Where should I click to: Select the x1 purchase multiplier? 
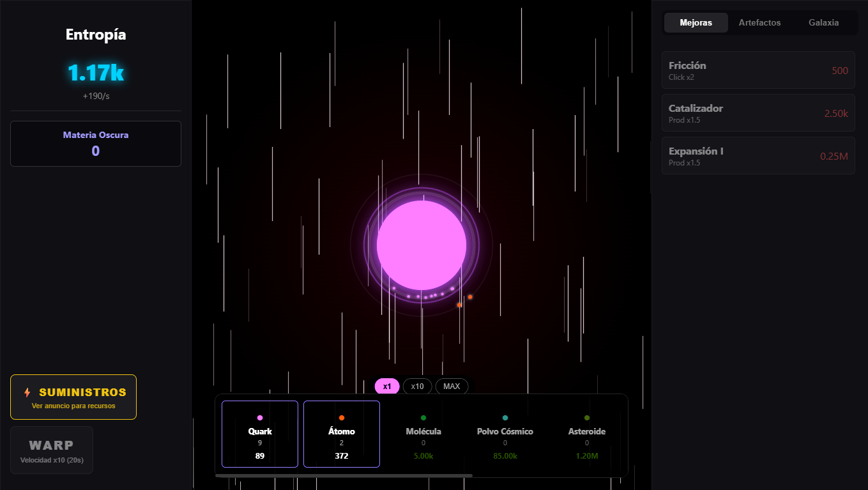click(x=387, y=387)
